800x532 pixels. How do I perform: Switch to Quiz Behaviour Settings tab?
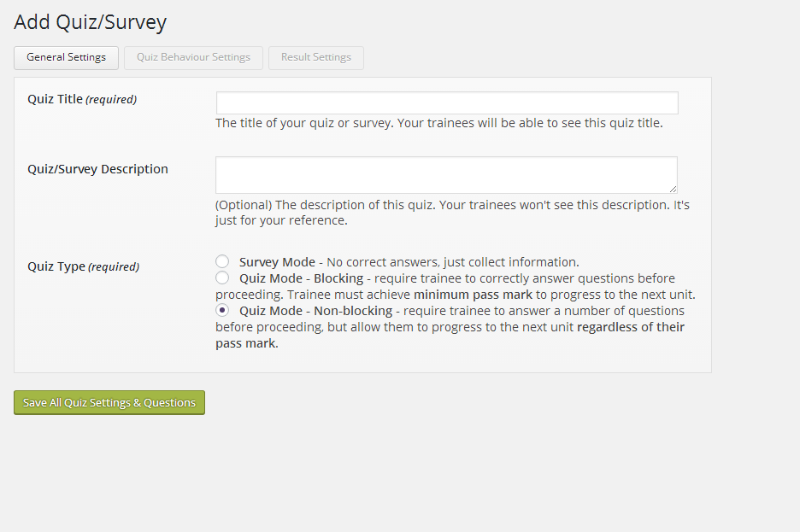point(193,57)
